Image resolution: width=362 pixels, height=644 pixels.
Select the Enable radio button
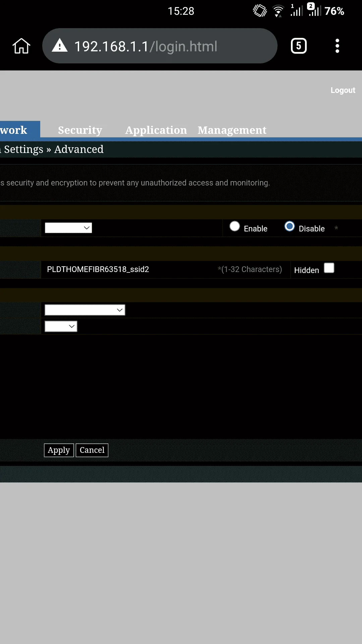tap(235, 226)
